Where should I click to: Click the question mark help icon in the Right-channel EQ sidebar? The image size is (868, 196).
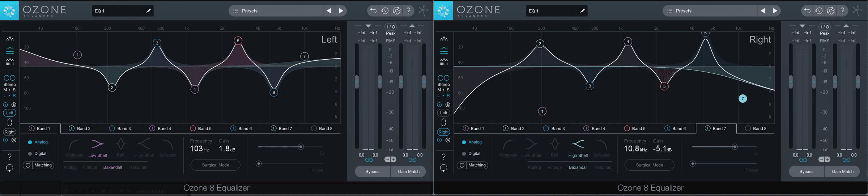(x=443, y=156)
